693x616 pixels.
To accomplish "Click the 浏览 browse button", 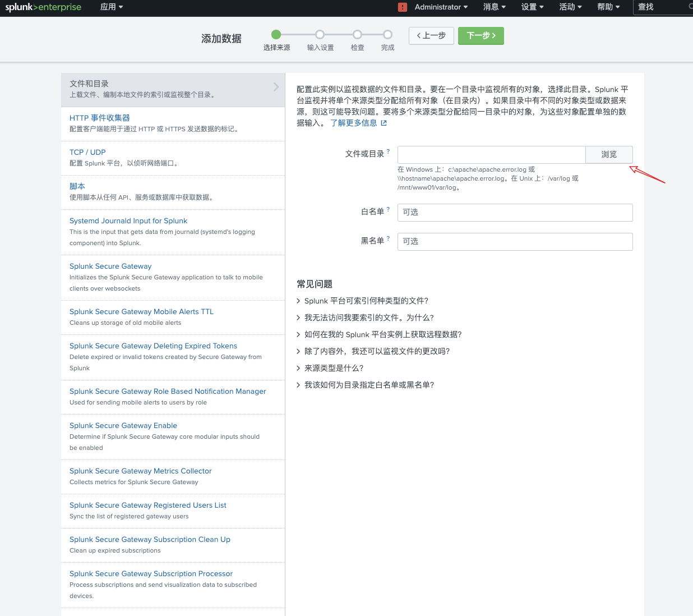I will (x=609, y=154).
